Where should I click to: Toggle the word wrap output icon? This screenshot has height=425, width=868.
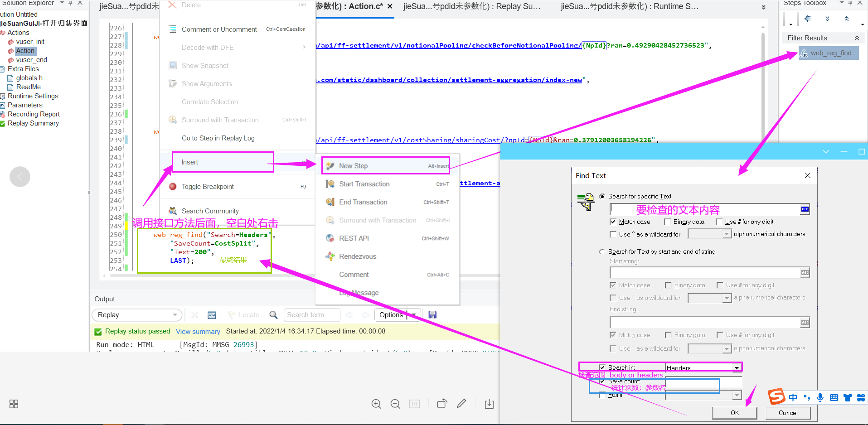(212, 315)
